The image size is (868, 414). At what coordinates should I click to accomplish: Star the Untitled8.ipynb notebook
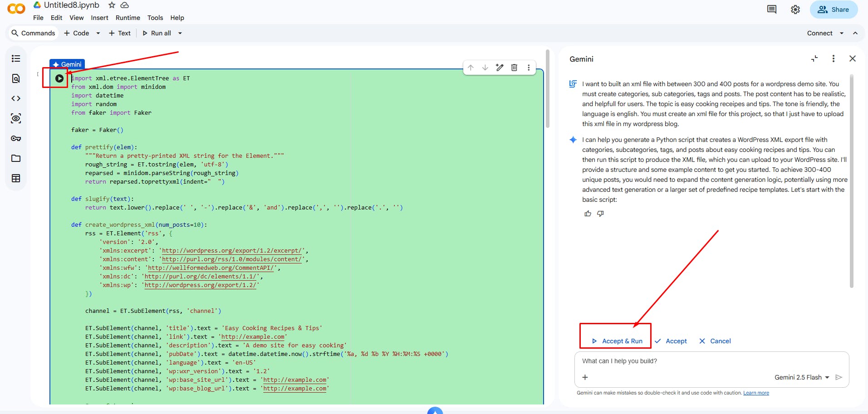pos(112,5)
